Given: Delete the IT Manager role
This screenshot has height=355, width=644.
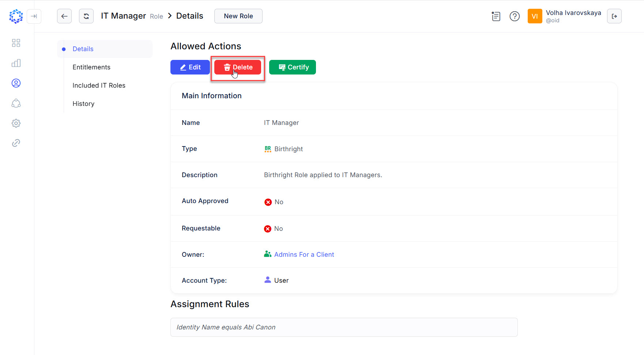Looking at the screenshot, I should tap(238, 67).
